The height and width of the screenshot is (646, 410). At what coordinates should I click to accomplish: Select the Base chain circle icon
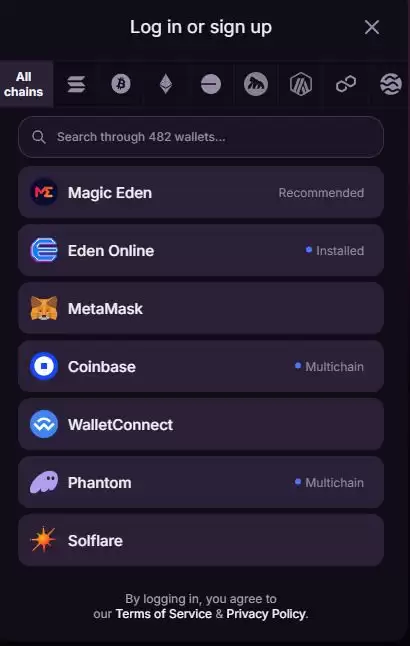[x=211, y=84]
